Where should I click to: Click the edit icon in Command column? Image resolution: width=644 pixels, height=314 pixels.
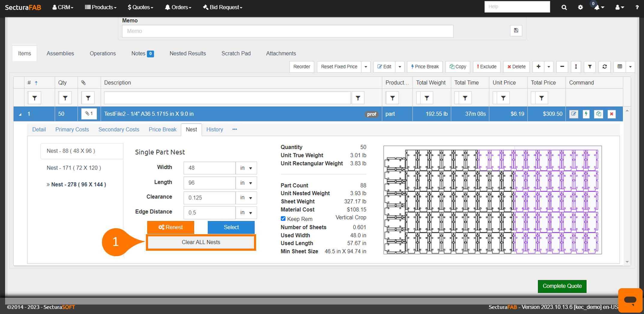click(x=573, y=114)
